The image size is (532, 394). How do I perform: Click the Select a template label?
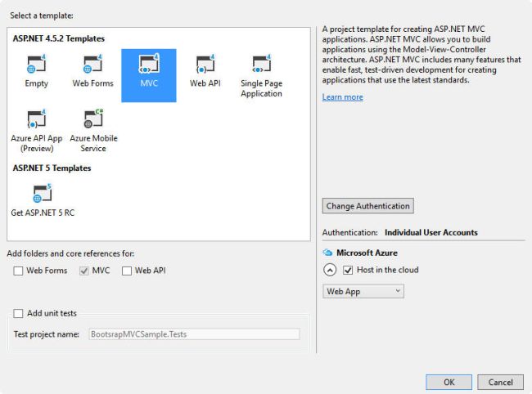(x=42, y=16)
